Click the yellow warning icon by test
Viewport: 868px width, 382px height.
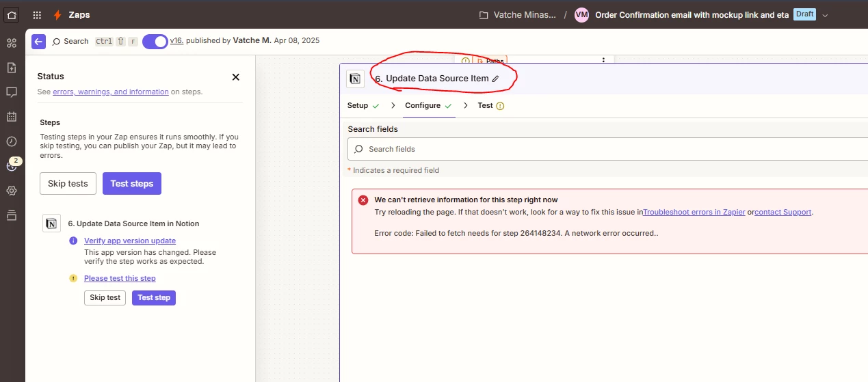pyautogui.click(x=73, y=279)
